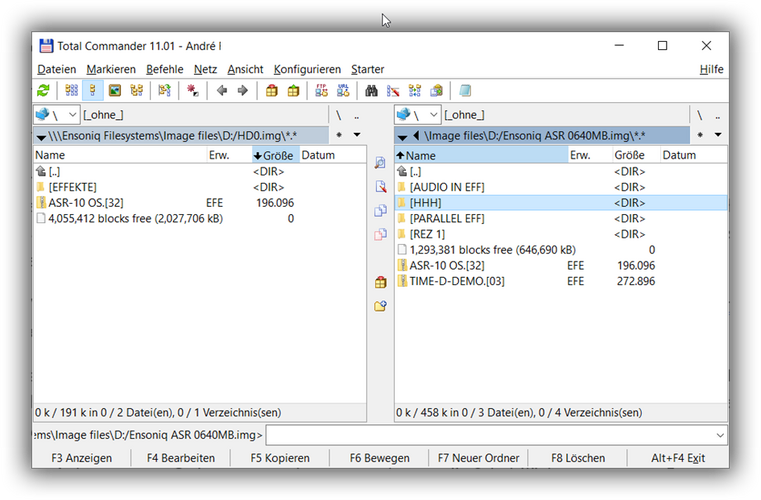The image size is (761, 500).
Task: Open the Markieren menu
Action: [111, 69]
